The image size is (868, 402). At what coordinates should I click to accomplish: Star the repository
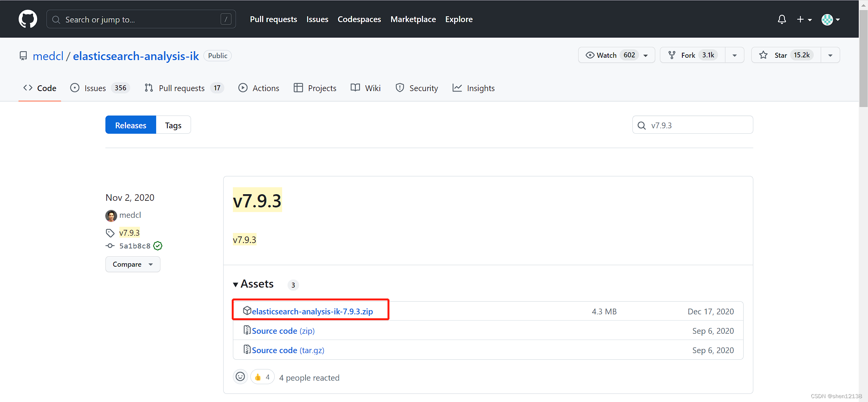786,55
